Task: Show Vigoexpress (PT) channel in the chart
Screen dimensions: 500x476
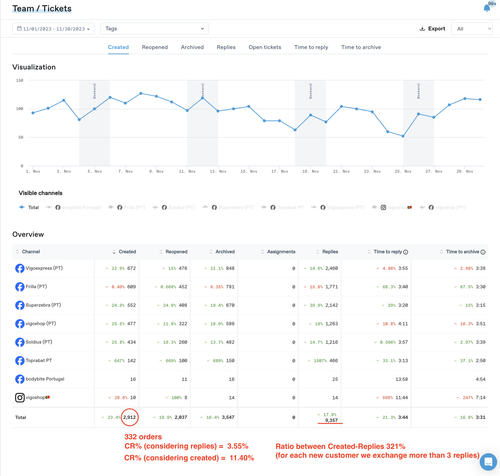Action: click(337, 207)
